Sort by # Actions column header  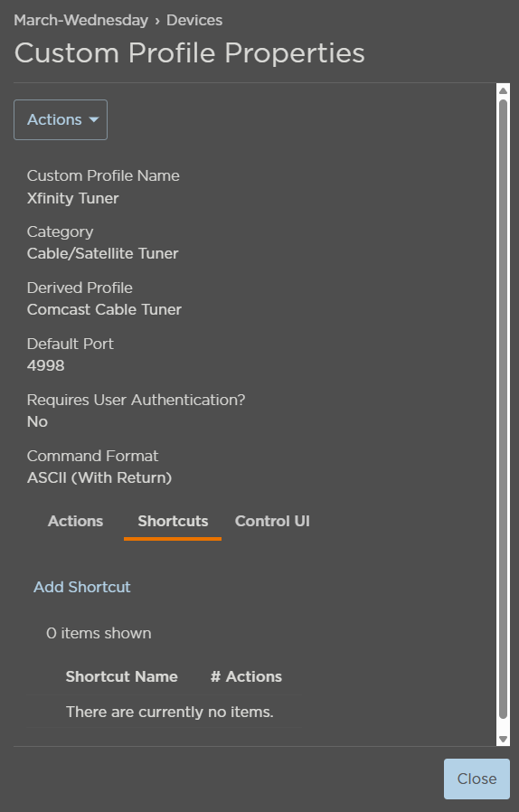click(246, 676)
